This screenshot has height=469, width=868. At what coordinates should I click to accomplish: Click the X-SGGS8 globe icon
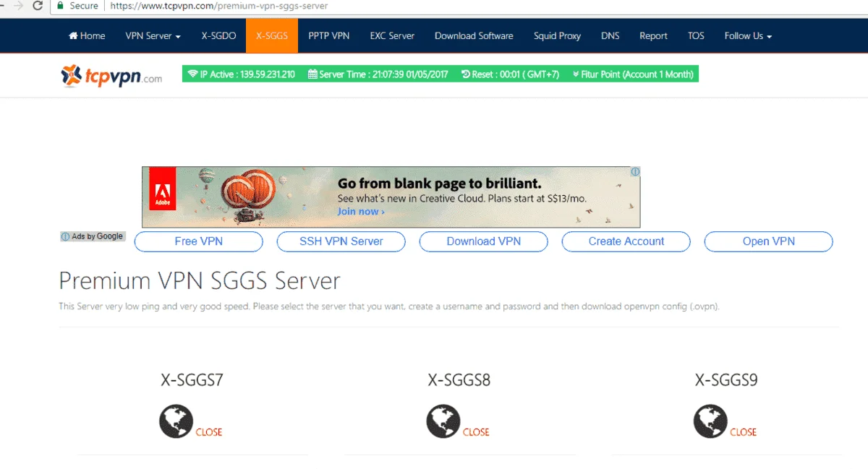coord(443,421)
